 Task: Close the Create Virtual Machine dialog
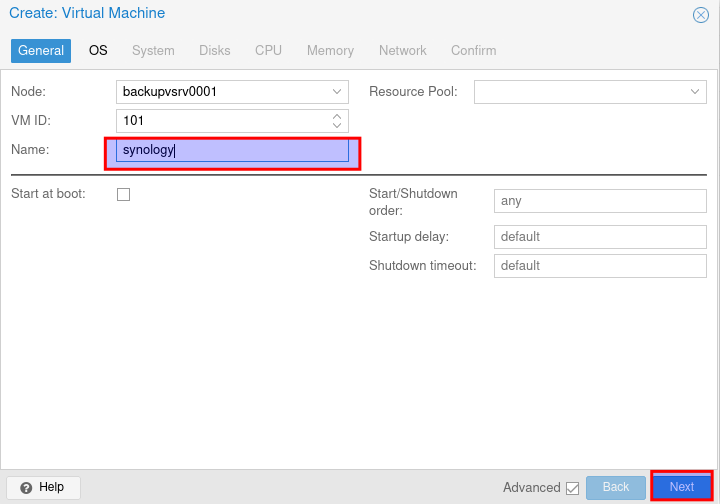(x=701, y=15)
